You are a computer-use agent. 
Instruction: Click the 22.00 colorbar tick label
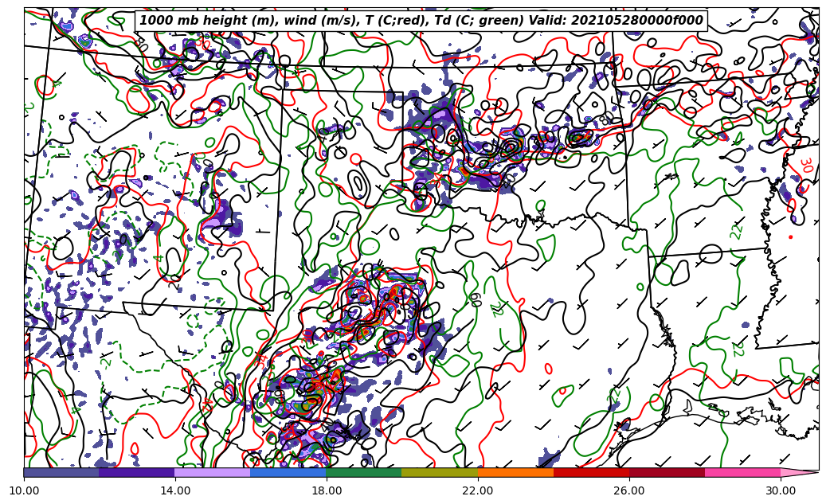click(478, 490)
